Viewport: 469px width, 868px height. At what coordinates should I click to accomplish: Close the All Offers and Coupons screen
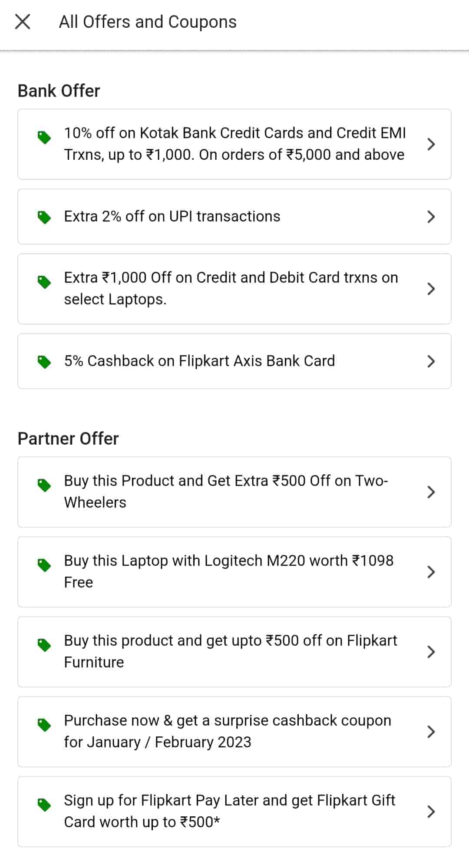(x=23, y=22)
